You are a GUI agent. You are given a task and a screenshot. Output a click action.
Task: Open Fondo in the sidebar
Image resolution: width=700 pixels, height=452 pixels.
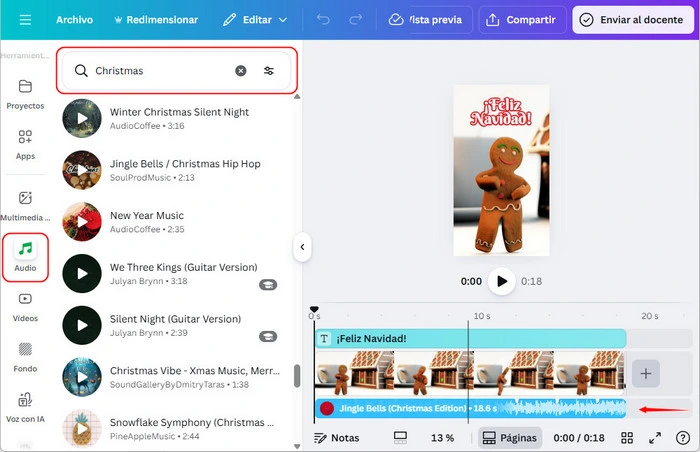(25, 357)
